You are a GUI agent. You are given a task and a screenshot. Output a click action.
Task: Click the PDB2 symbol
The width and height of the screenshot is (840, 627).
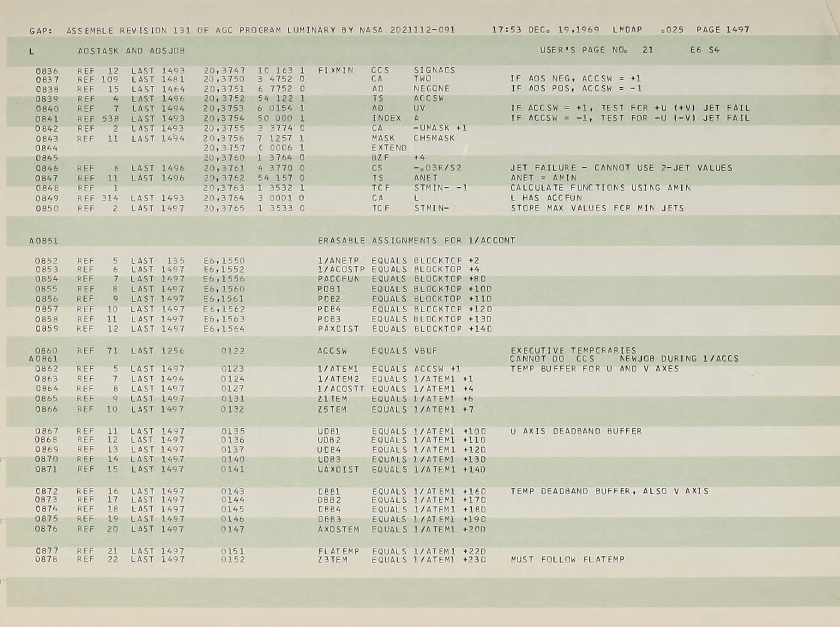pos(329,299)
